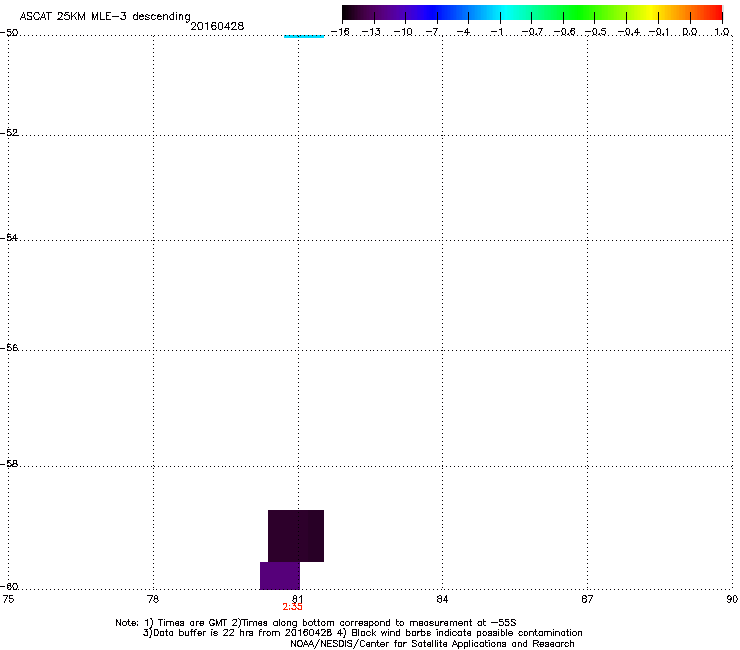The height and width of the screenshot is (650, 740).
Task: Click longitude axis label 90
Action: pyautogui.click(x=732, y=599)
